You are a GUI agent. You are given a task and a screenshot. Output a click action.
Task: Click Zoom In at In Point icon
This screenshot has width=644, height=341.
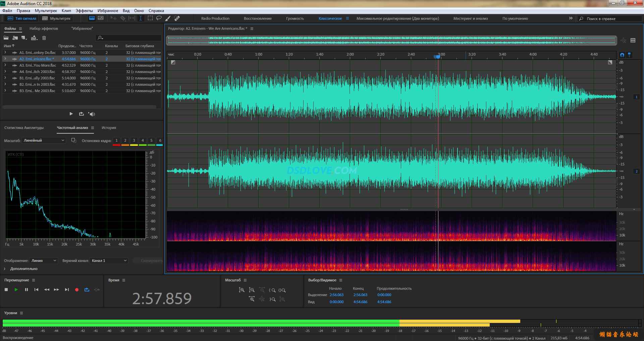pos(272,290)
